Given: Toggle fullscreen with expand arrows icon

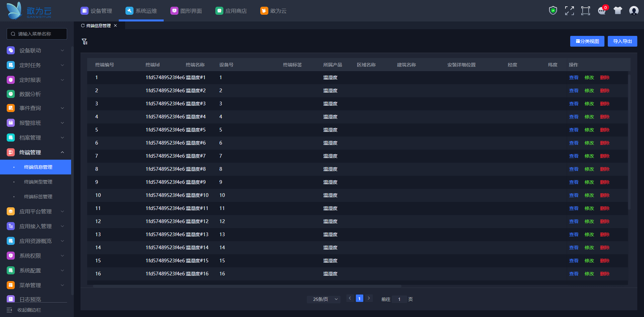Looking at the screenshot, I should coord(569,11).
